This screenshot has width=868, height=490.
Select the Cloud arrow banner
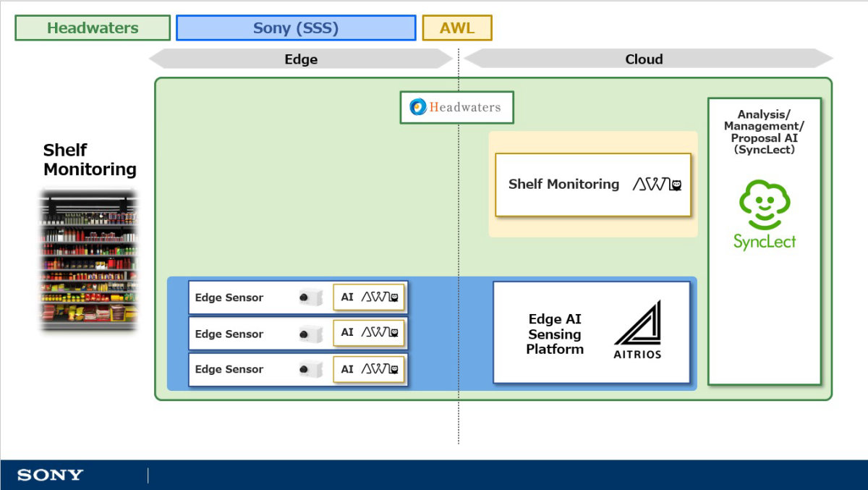(648, 59)
